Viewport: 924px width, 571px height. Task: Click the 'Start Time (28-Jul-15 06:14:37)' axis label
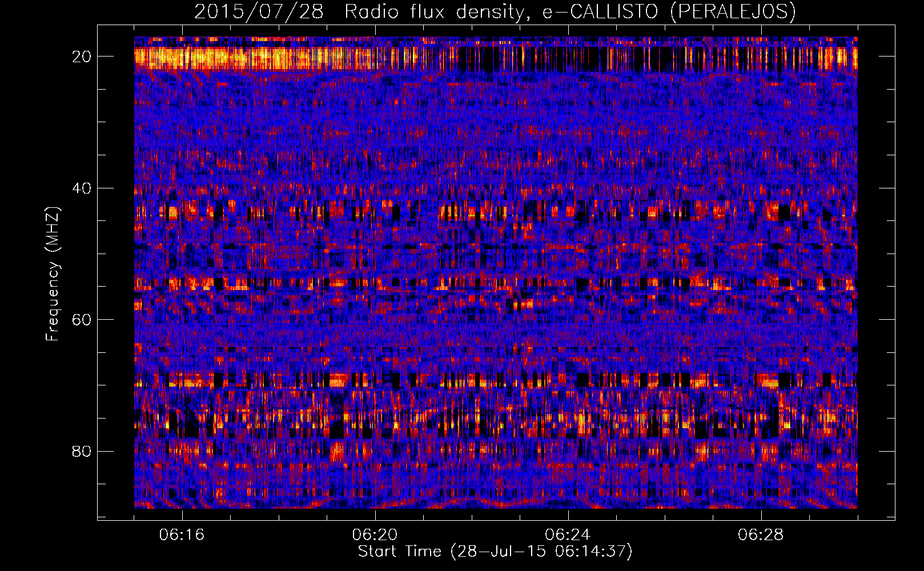pyautogui.click(x=495, y=552)
